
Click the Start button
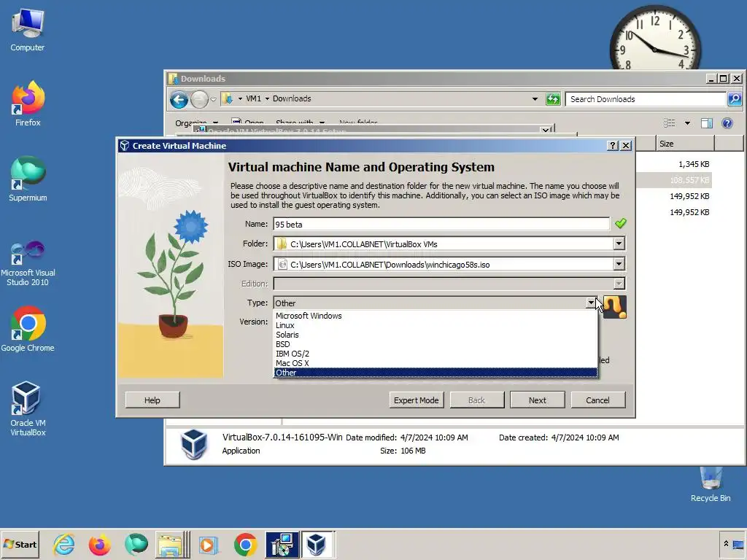point(20,544)
